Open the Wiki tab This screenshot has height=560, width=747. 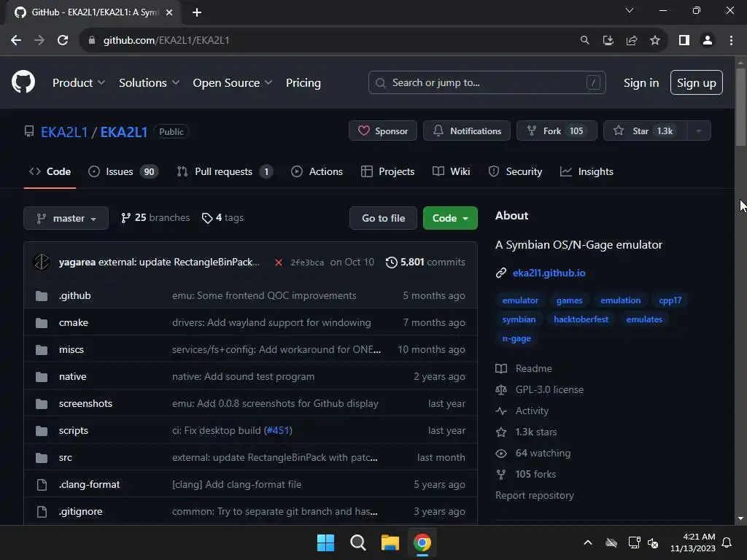[451, 172]
